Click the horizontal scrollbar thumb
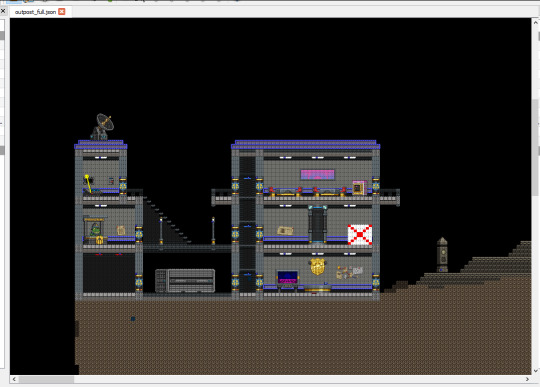This screenshot has width=540, height=387. (x=46, y=379)
